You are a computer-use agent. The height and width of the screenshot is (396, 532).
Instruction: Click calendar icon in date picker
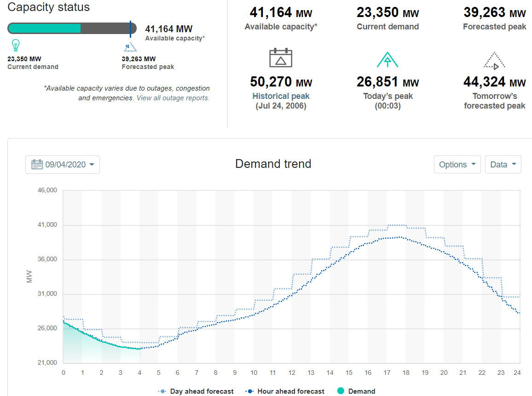(x=37, y=165)
